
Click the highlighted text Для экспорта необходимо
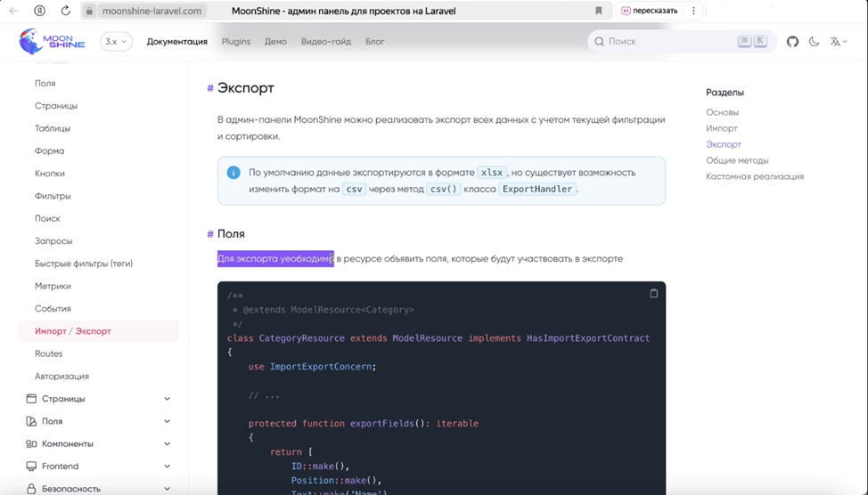pyautogui.click(x=275, y=259)
